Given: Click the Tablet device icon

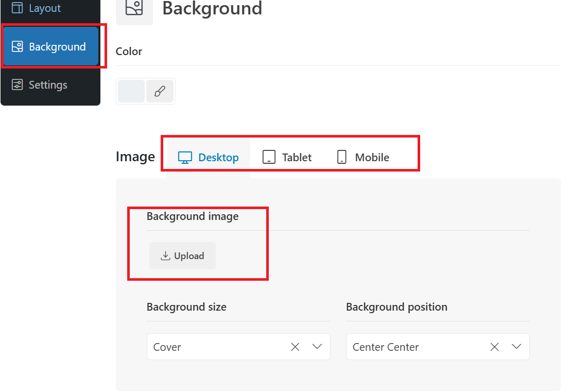Looking at the screenshot, I should click(x=269, y=157).
